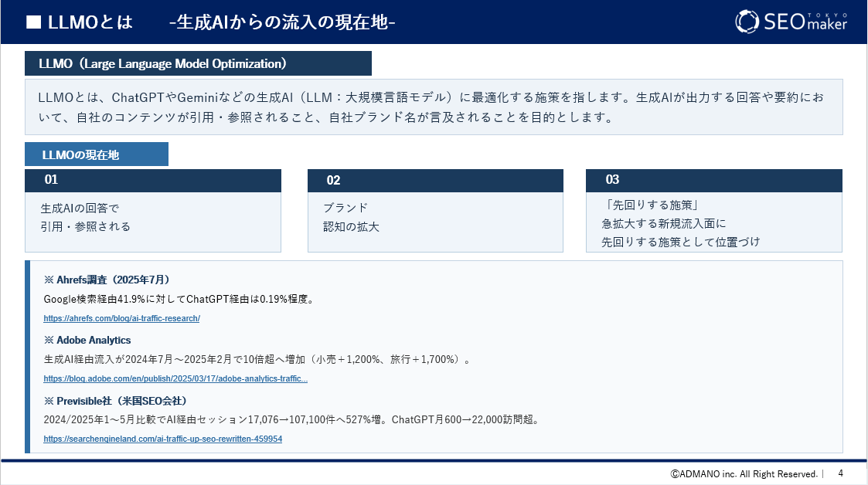Select the 02 box about ブランド認知の拡大

(435, 209)
